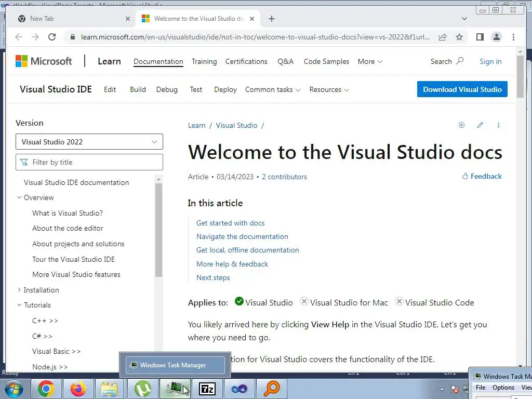Open the 2 contributors link
Image resolution: width=532 pixels, height=399 pixels.
(284, 177)
